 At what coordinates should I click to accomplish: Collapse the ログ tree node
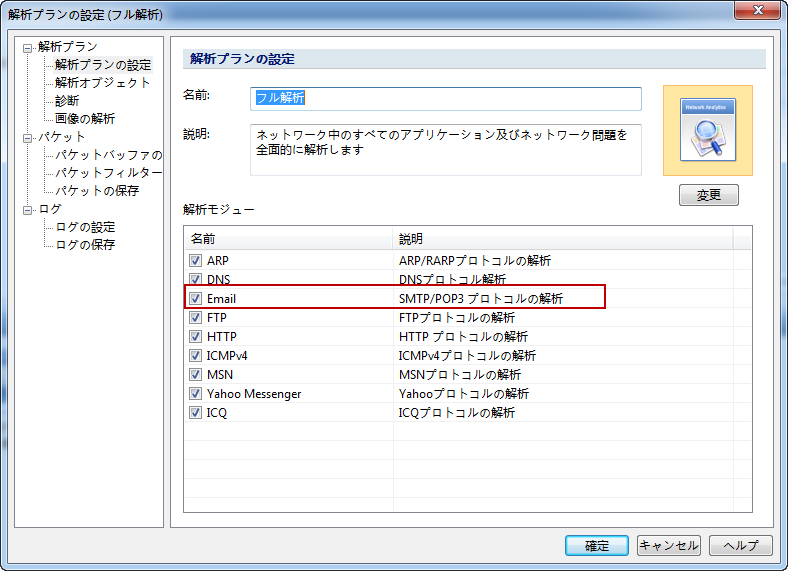point(28,209)
